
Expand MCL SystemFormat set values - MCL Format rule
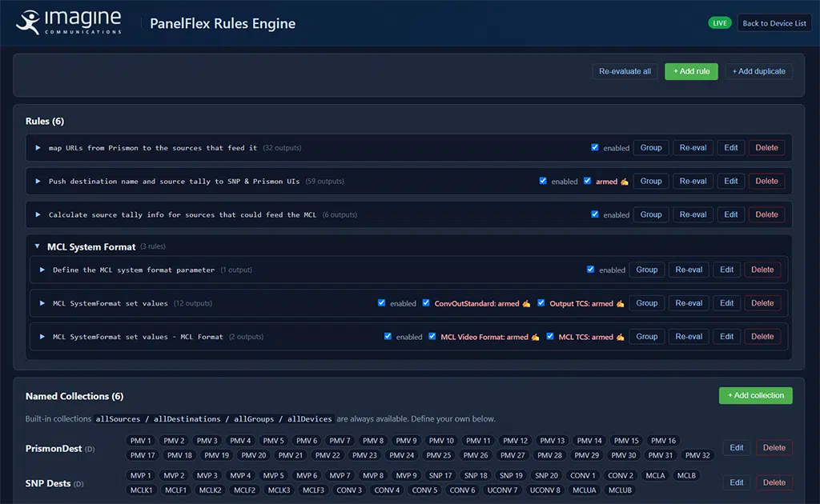pyautogui.click(x=42, y=337)
